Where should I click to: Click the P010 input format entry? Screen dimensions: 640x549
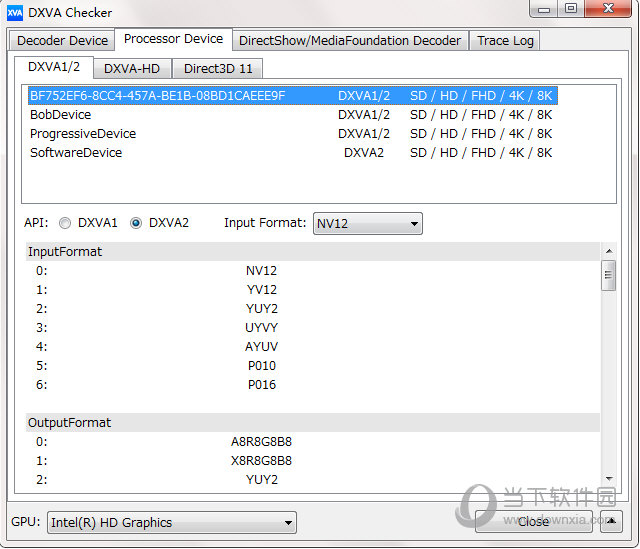click(262, 365)
